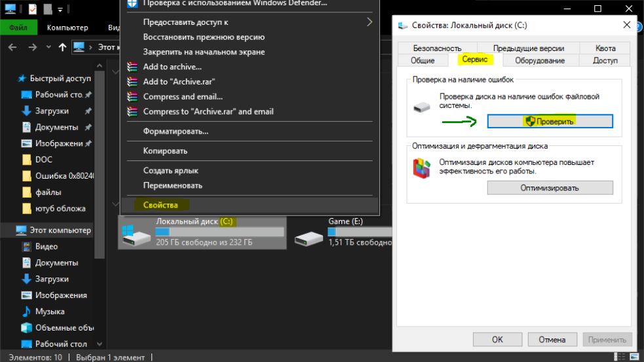
Task: Switch to the Оборудование tab
Action: pyautogui.click(x=540, y=60)
